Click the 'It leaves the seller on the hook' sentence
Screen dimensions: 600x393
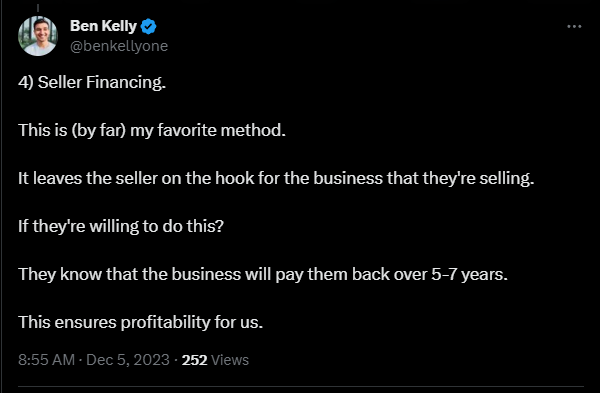coord(276,178)
